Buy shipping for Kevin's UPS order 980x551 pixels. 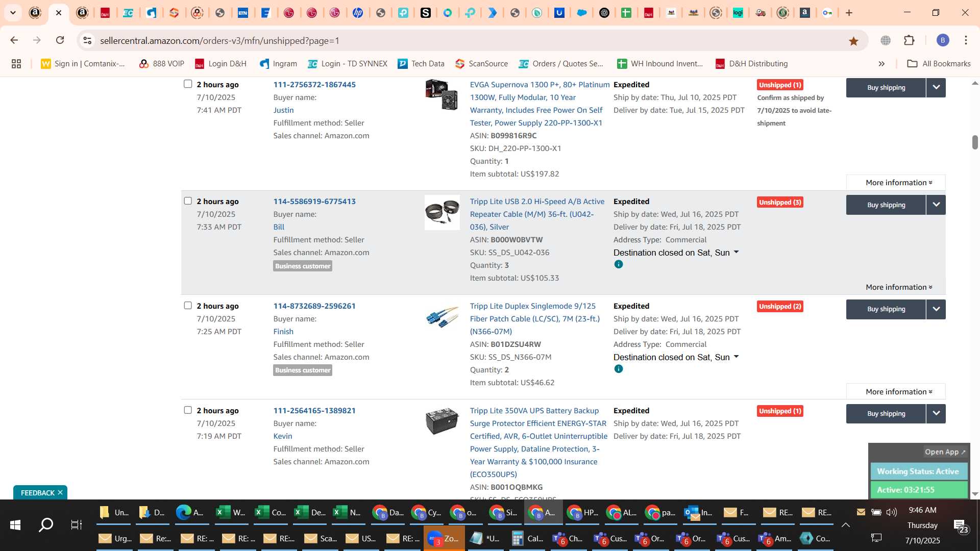pyautogui.click(x=886, y=414)
